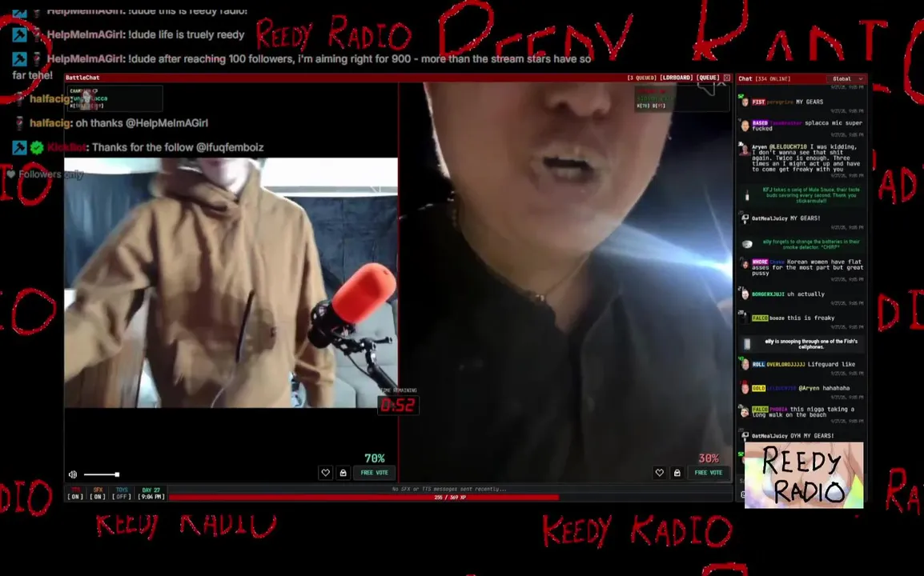Click the OVERLORDJJJJJ username in the chat

coord(785,365)
